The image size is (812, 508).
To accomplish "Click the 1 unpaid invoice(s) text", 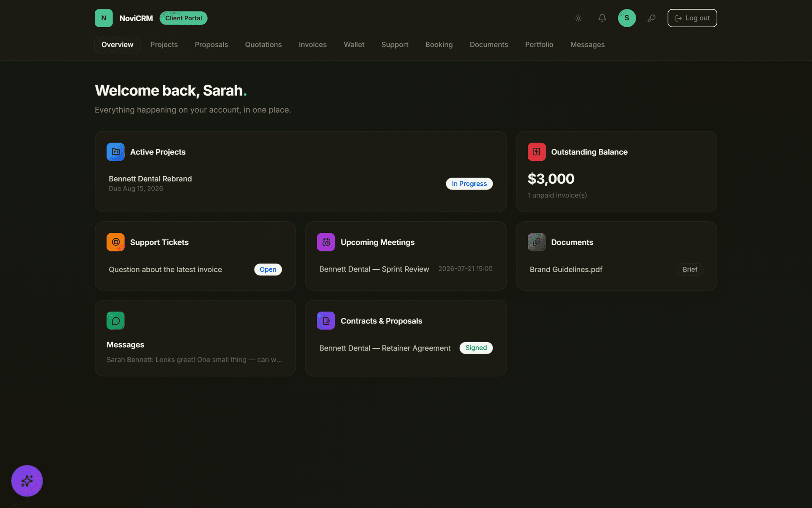I will 557,195.
